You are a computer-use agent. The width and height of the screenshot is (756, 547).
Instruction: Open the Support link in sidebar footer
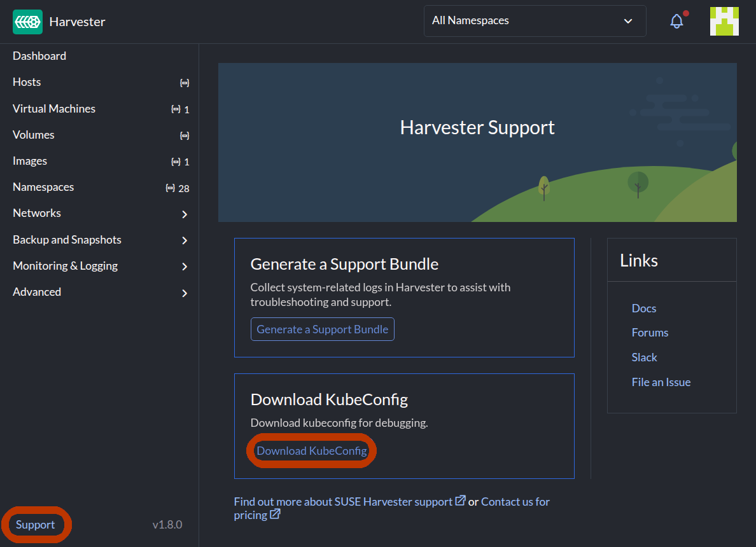(x=35, y=524)
